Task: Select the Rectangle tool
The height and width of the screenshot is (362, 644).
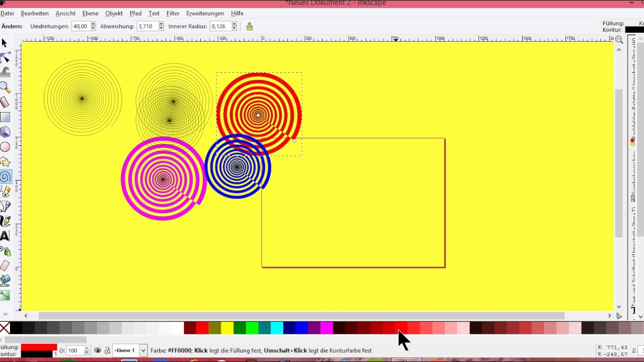Action: pos(5,117)
